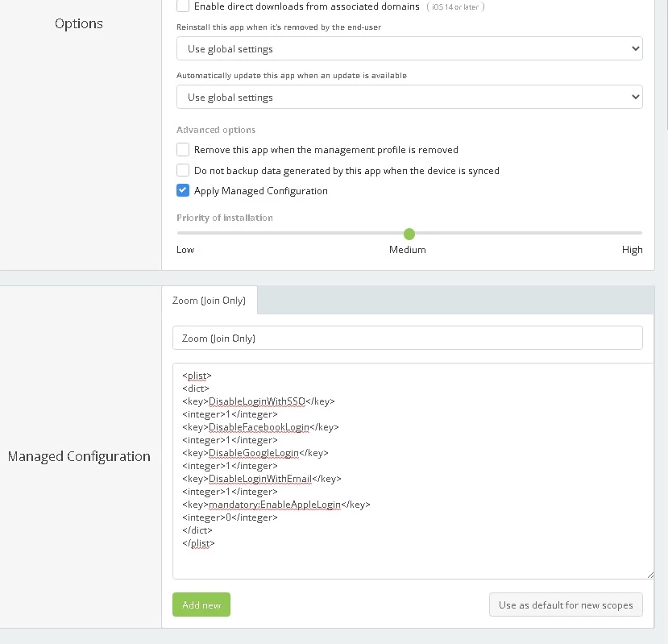Viewport: 668px width, 644px height.
Task: Enable Do not backup data option
Action: 183,170
